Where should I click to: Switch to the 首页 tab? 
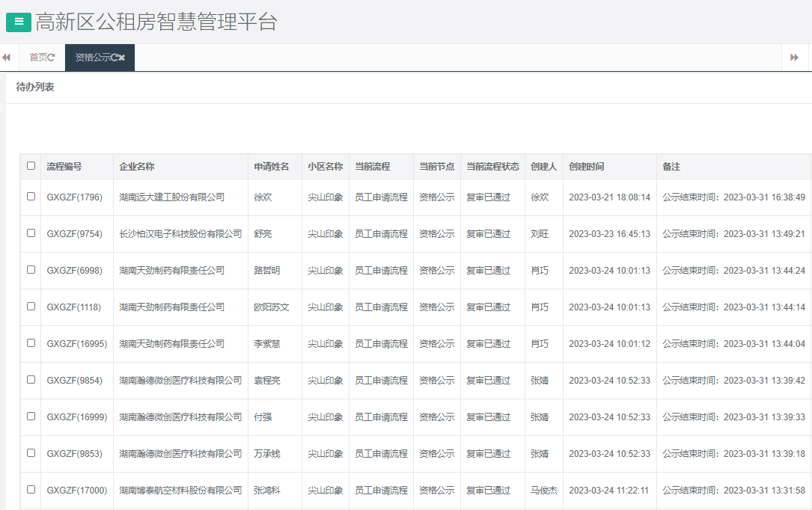(x=40, y=57)
